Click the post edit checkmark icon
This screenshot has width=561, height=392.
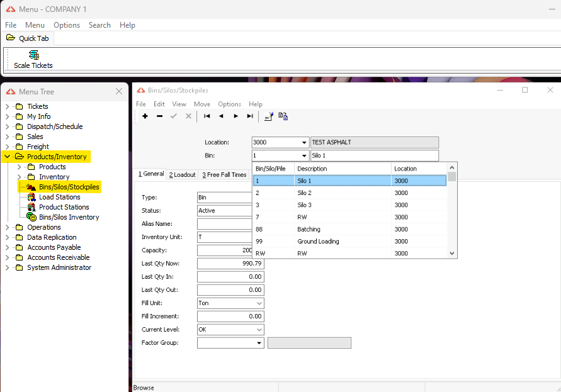174,116
